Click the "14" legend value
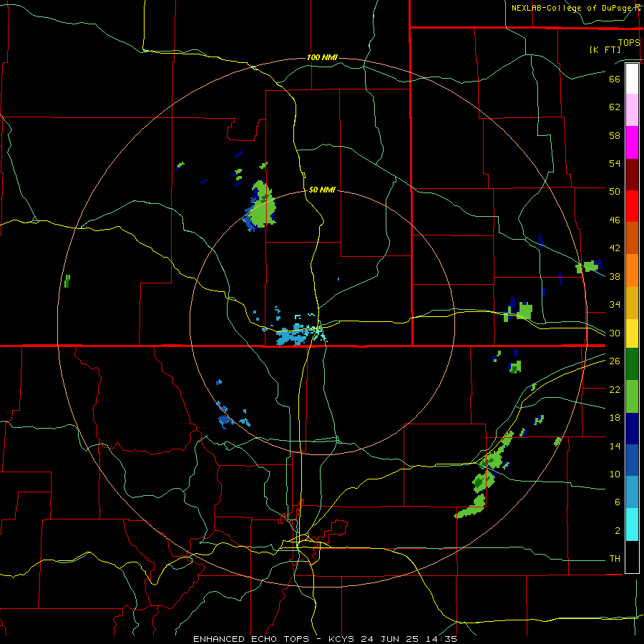Image resolution: width=644 pixels, height=644 pixels. point(615,446)
